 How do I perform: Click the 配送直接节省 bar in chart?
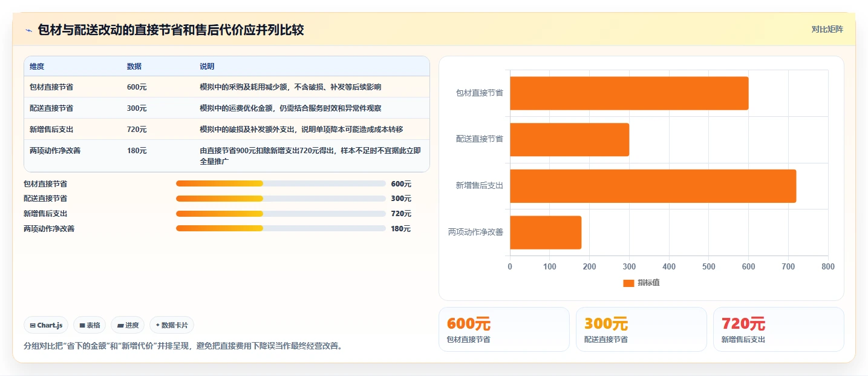[569, 139]
